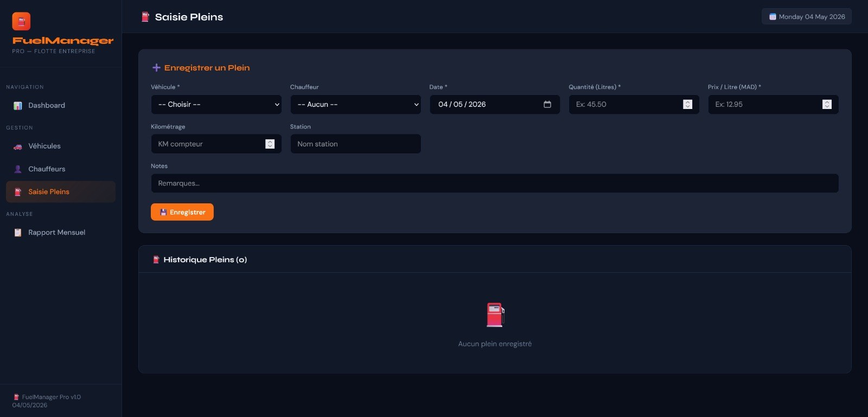This screenshot has height=417, width=868.
Task: Click the Rapport Mensuel clipboard icon
Action: click(18, 233)
